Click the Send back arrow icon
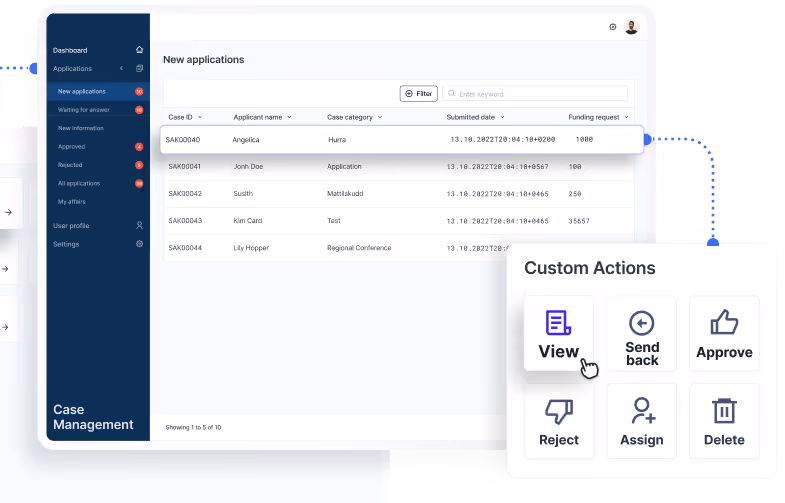Viewport: 785px width, 503px height. 641,323
